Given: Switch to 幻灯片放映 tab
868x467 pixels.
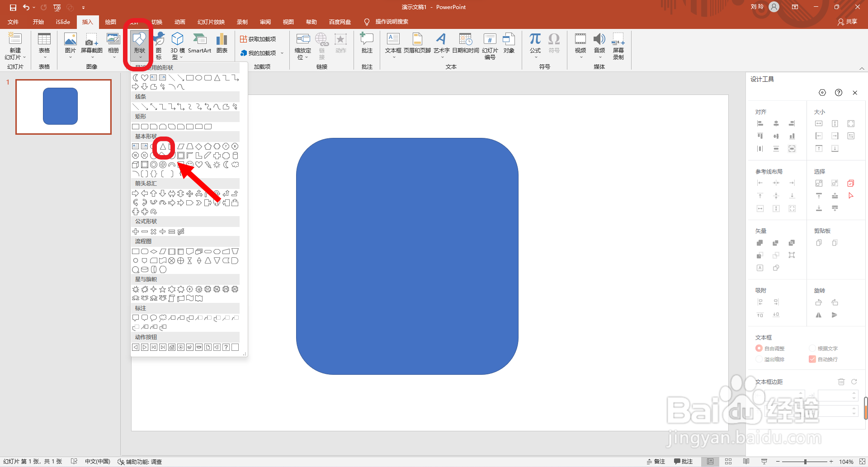Looking at the screenshot, I should click(x=211, y=22).
